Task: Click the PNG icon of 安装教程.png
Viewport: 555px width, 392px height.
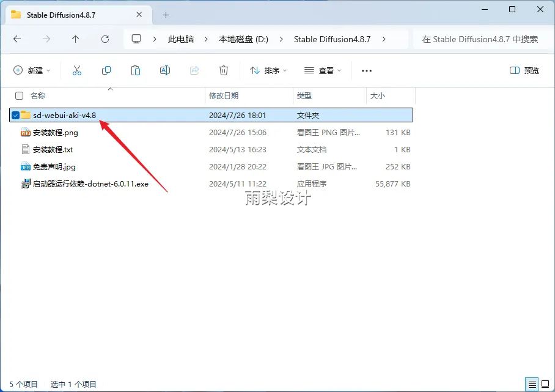Action: [x=26, y=132]
